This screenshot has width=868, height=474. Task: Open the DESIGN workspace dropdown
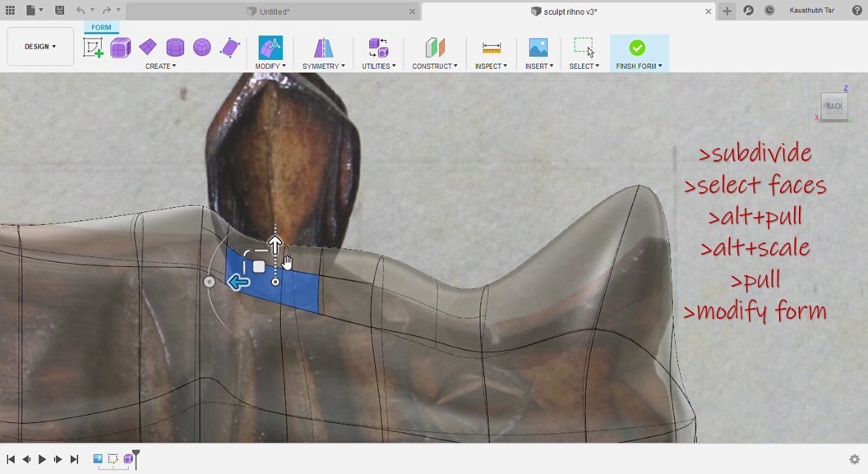(40, 47)
